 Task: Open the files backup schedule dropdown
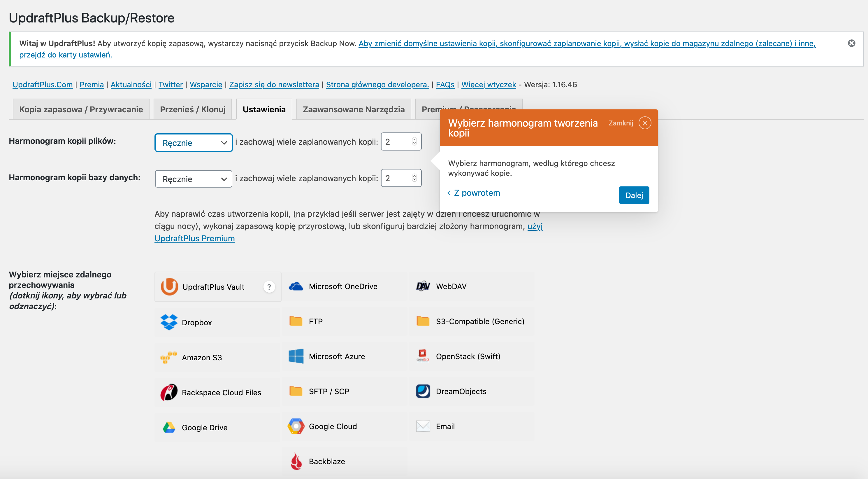pyautogui.click(x=194, y=143)
